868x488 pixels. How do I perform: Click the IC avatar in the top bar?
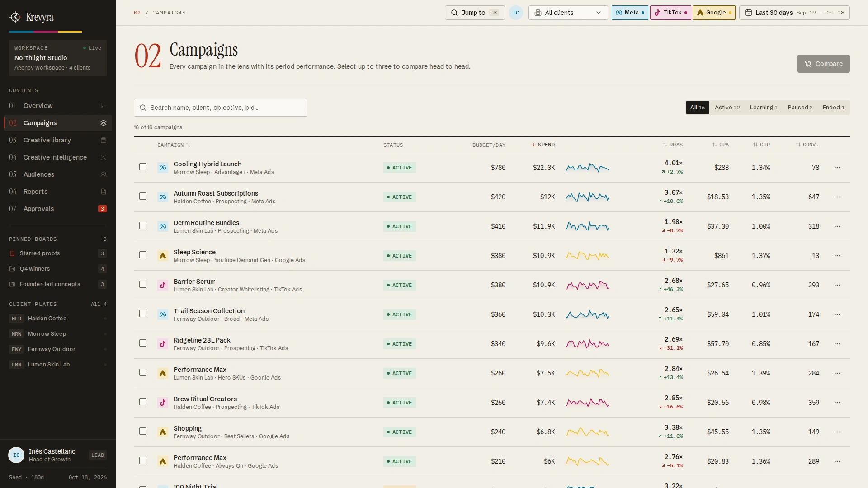coord(516,13)
